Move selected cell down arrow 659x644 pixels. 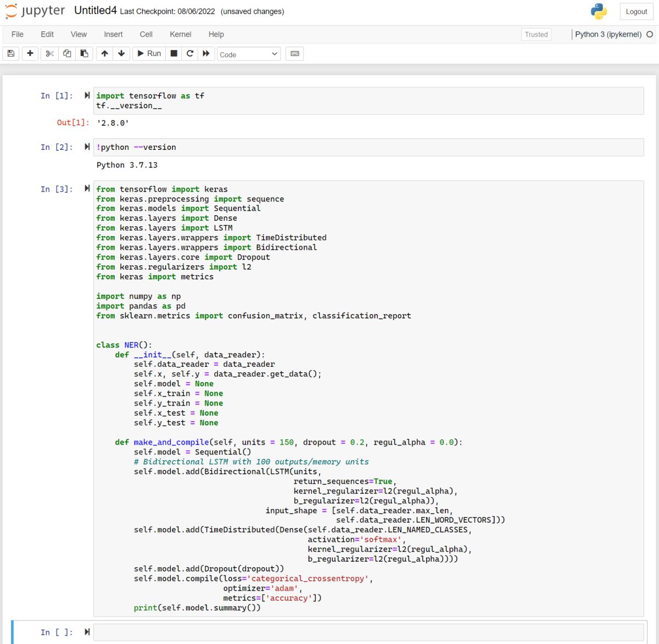tap(121, 53)
